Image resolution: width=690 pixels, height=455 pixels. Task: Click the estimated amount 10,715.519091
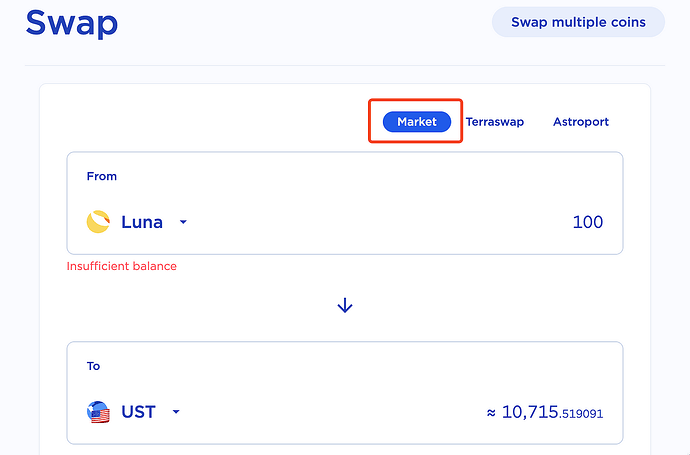[545, 412]
